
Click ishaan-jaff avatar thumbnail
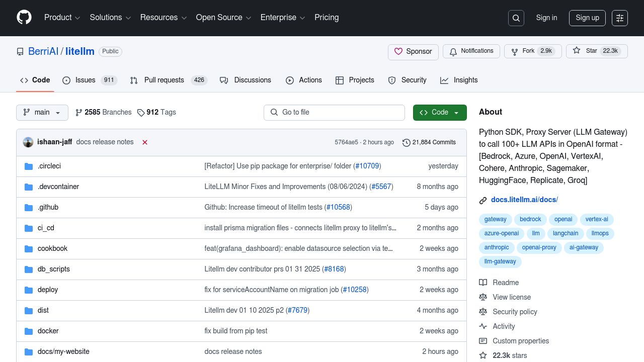click(28, 142)
